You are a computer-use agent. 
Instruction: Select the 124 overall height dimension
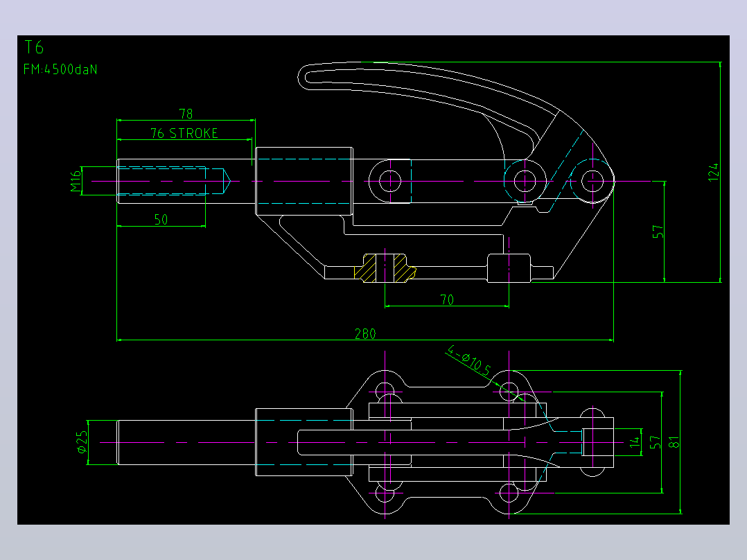click(x=712, y=172)
